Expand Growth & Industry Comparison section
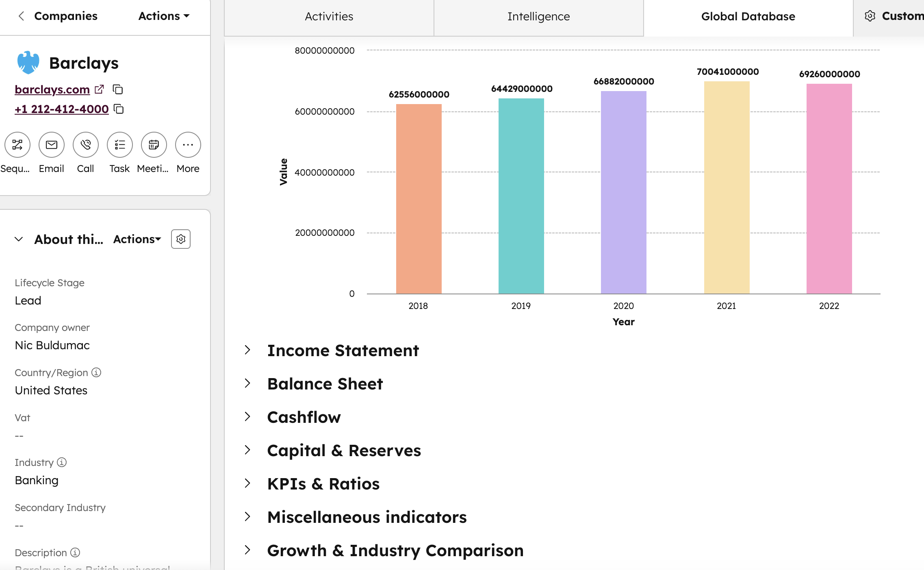 click(247, 550)
